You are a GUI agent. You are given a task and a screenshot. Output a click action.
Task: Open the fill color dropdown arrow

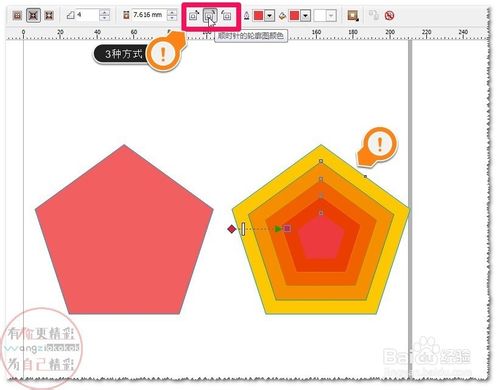(306, 15)
